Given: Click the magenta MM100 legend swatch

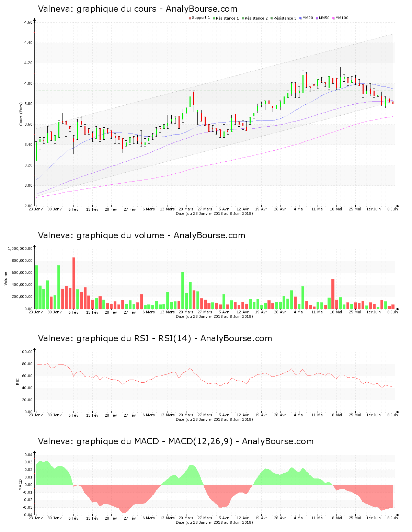Looking at the screenshot, I should [333, 18].
